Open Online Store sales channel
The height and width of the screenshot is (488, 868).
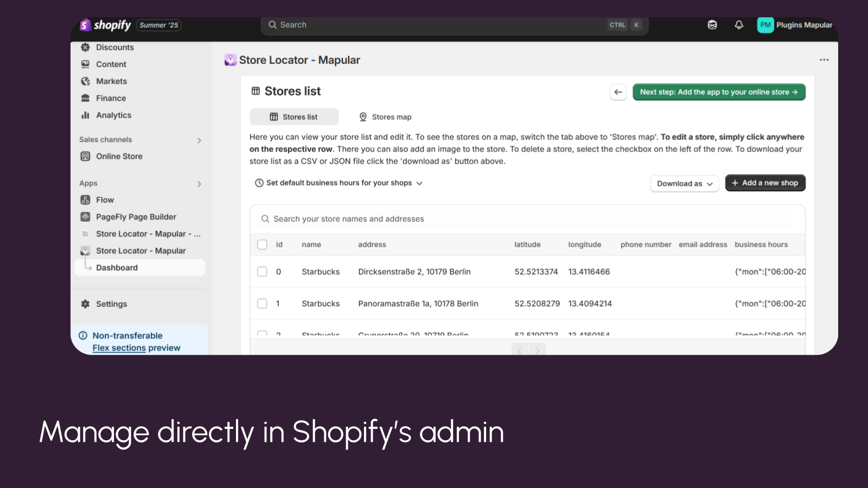[x=119, y=156]
